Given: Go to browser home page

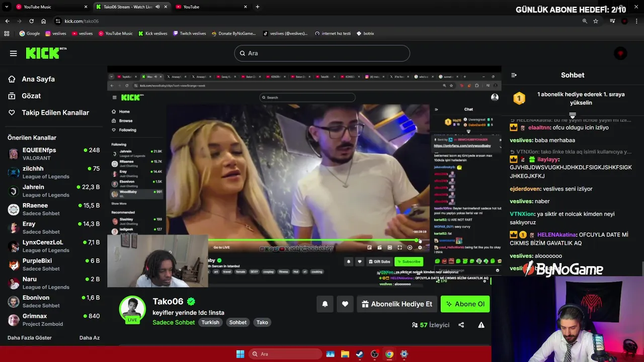Looking at the screenshot, I should point(43,21).
